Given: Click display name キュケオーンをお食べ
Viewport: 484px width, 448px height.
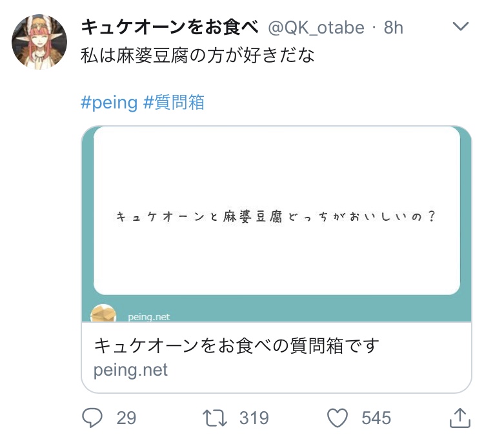Looking at the screenshot, I should click(170, 27).
